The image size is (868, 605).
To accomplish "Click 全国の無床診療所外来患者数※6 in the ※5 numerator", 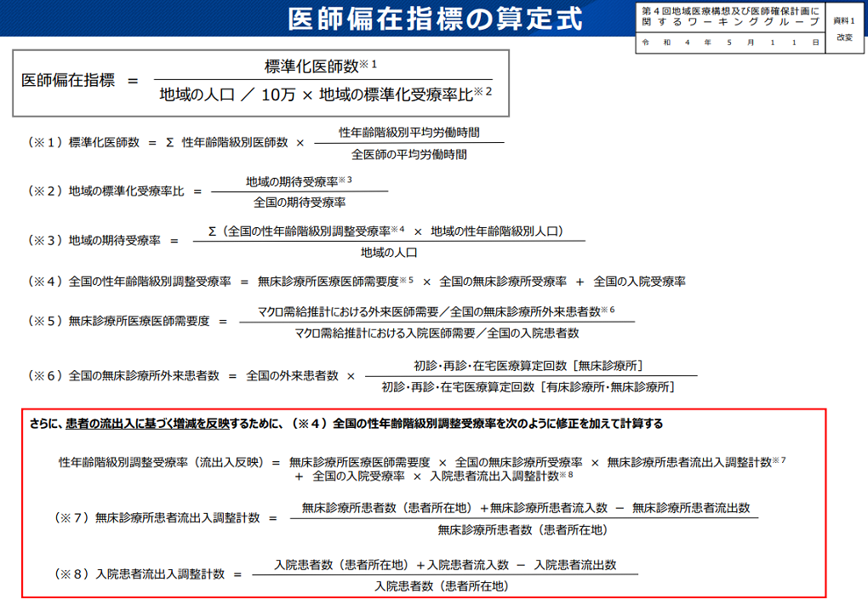I will pyautogui.click(x=532, y=311).
